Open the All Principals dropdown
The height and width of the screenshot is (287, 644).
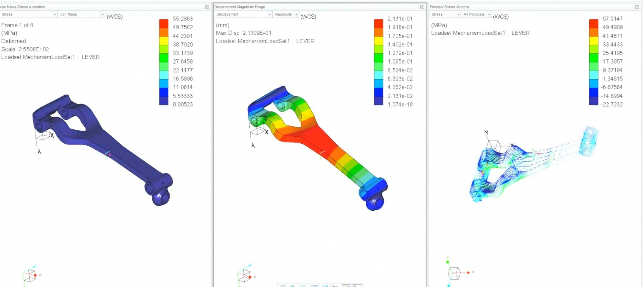(489, 14)
